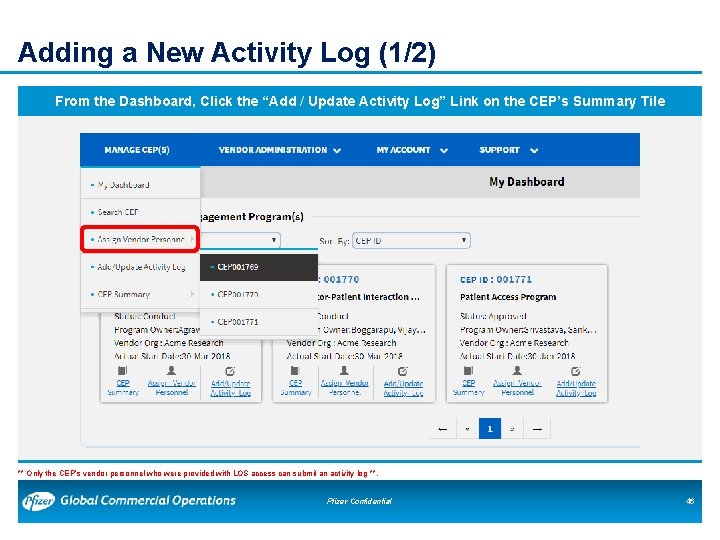The image size is (720, 540).
Task: Open Add/Update Activity Log link on first tile
Action: [231, 388]
